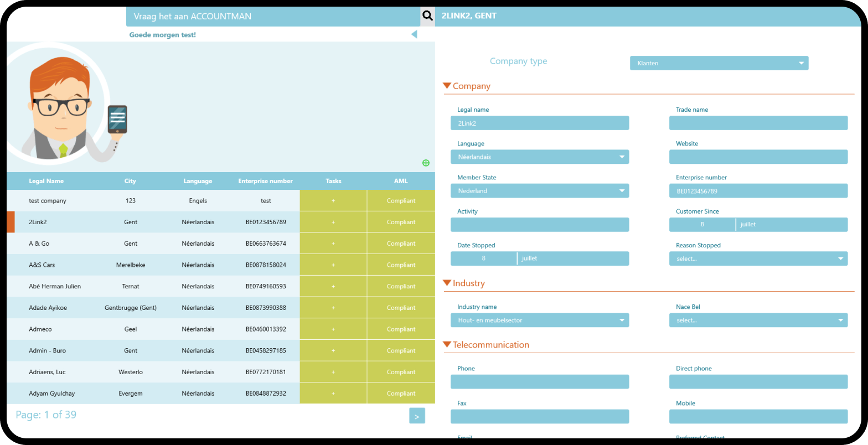
Task: Click the Legal name field containing 2Link2
Action: [x=540, y=123]
